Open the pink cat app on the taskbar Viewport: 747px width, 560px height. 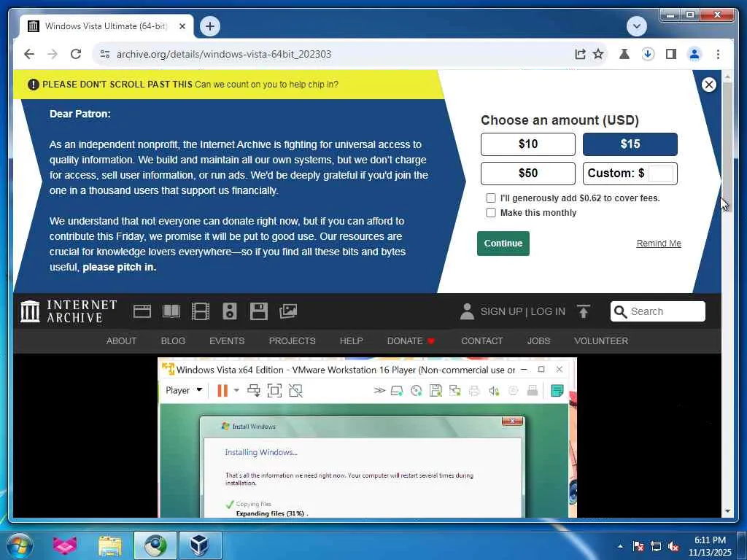point(65,545)
